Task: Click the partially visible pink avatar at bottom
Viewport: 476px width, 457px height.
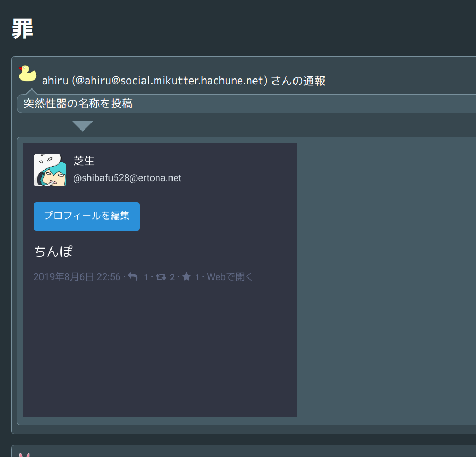Action: pyautogui.click(x=23, y=454)
